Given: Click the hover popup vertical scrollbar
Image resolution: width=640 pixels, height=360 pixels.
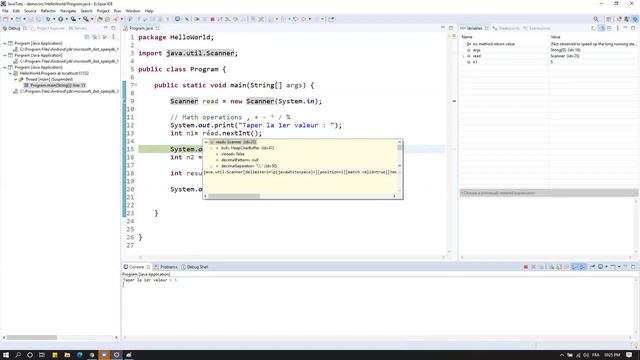Looking at the screenshot, I should 400,154.
